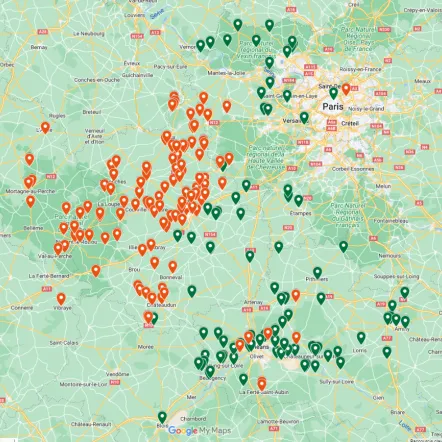Image resolution: width=442 pixels, height=442 pixels.
Task: Select the orange pin near Saint-Denis
Action: point(346,89)
